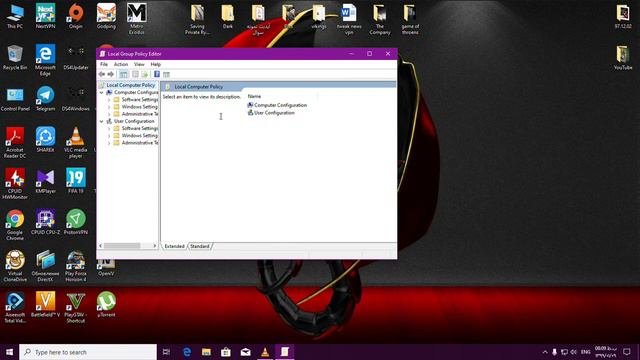The width and height of the screenshot is (640, 360).
Task: Open This PC desktop icon
Action: point(15,17)
